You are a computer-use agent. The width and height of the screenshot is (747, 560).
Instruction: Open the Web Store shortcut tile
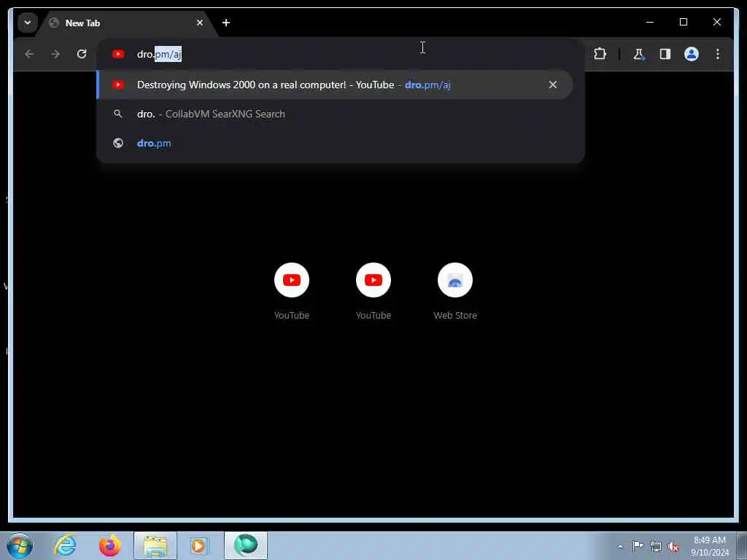pyautogui.click(x=455, y=291)
